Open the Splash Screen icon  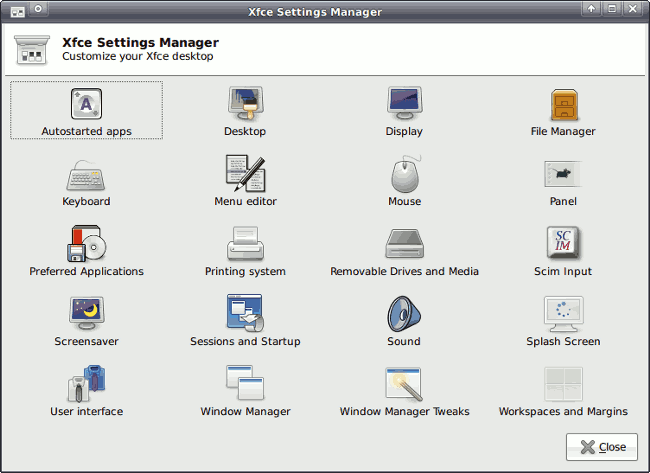(563, 314)
